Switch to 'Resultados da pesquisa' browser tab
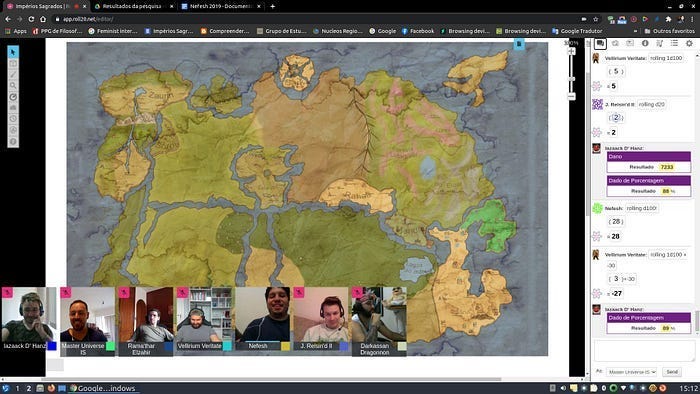Image resolution: width=700 pixels, height=394 pixels. click(x=132, y=6)
